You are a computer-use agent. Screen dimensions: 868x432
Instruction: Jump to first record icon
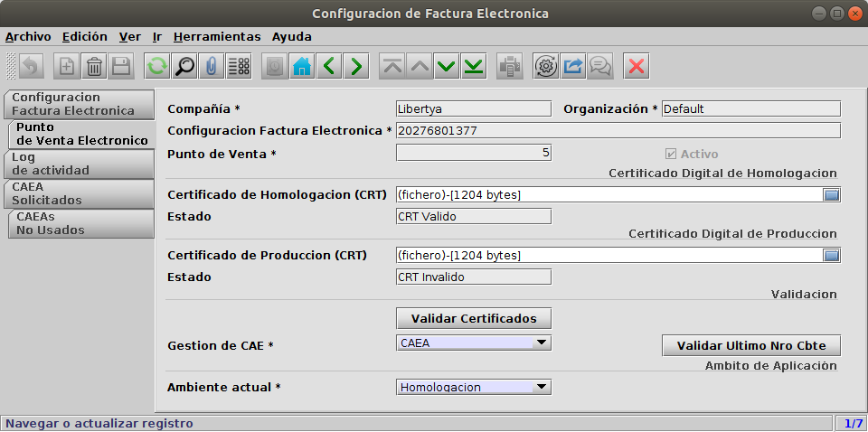(392, 67)
